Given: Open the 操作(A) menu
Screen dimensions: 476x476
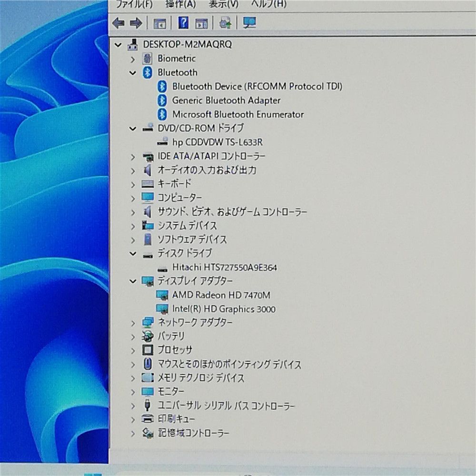Looking at the screenshot, I should (180, 4).
